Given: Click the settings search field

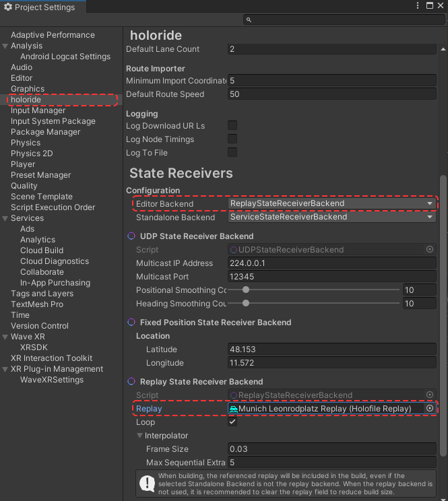Looking at the screenshot, I should (x=344, y=20).
